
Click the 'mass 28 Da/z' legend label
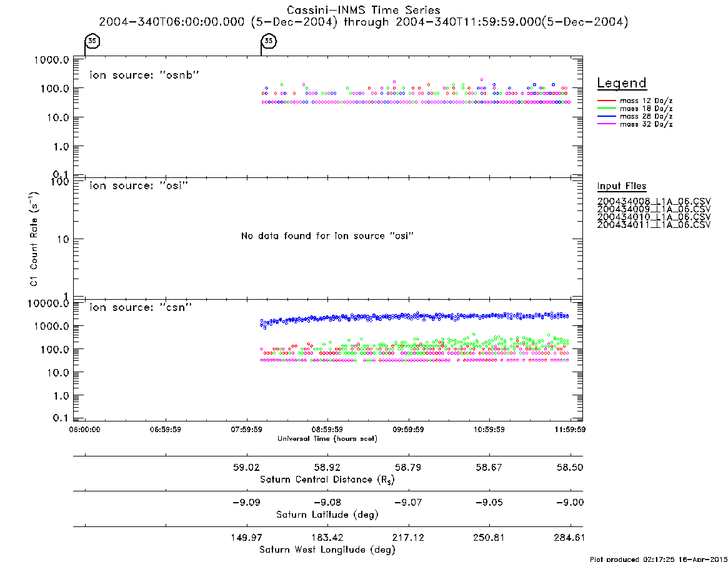(646, 117)
